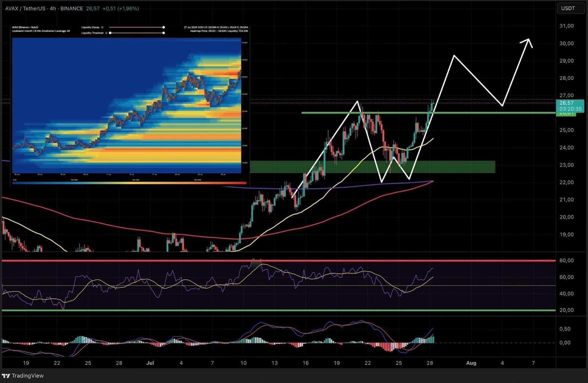The image size is (588, 383).
Task: Open the USDT currency selector
Action: [x=570, y=8]
